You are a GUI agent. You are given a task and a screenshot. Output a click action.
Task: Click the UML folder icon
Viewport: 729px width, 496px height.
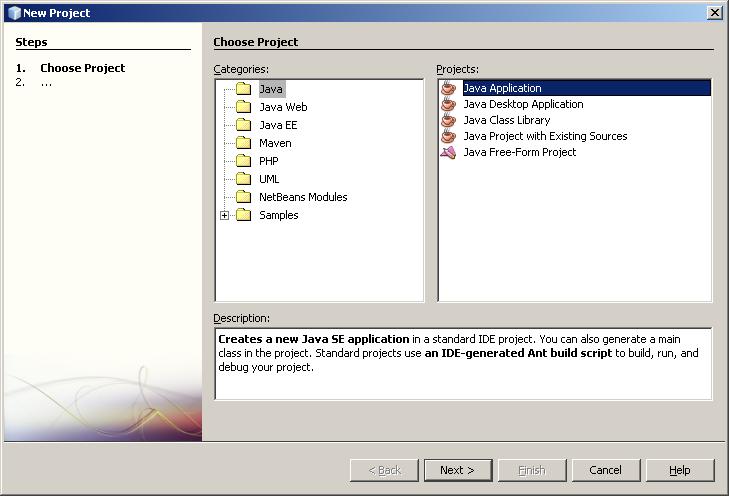[244, 179]
